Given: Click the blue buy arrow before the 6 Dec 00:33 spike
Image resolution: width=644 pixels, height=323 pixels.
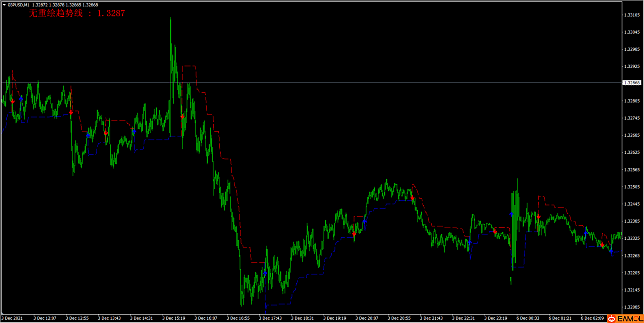Looking at the screenshot, I should tap(511, 214).
